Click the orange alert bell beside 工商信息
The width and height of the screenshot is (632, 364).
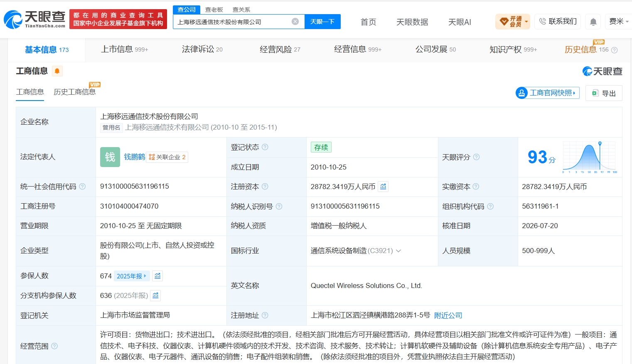[x=57, y=71]
